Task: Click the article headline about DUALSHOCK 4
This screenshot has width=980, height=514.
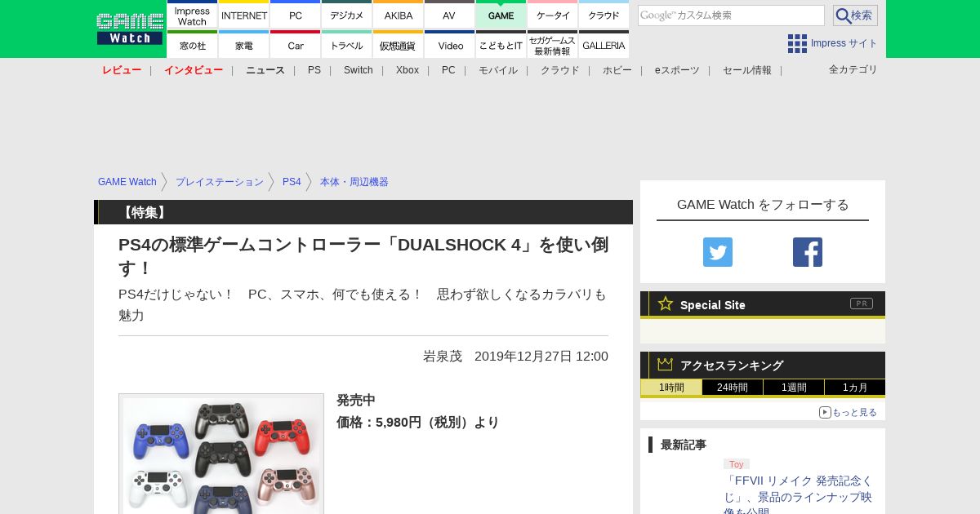Action: [x=363, y=256]
